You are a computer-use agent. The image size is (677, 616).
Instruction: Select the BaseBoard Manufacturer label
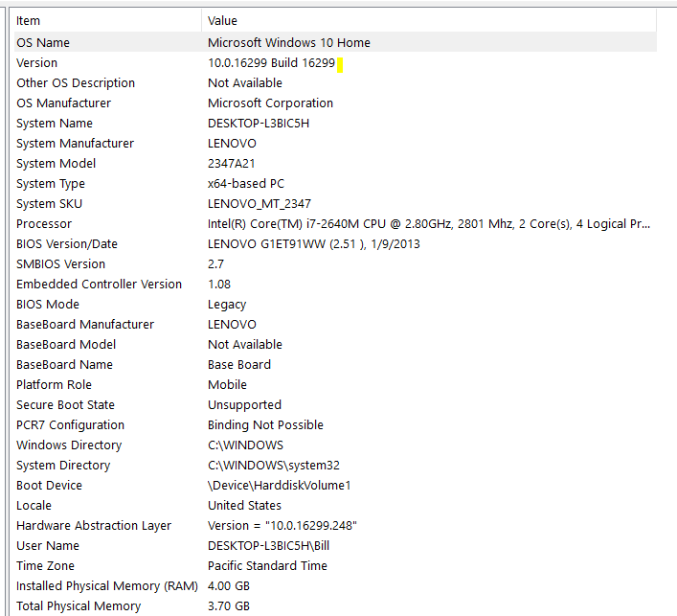tap(85, 324)
